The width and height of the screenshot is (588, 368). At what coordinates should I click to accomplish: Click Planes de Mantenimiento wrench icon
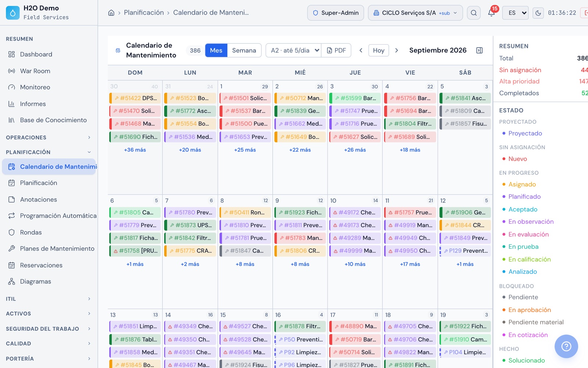[x=12, y=248]
